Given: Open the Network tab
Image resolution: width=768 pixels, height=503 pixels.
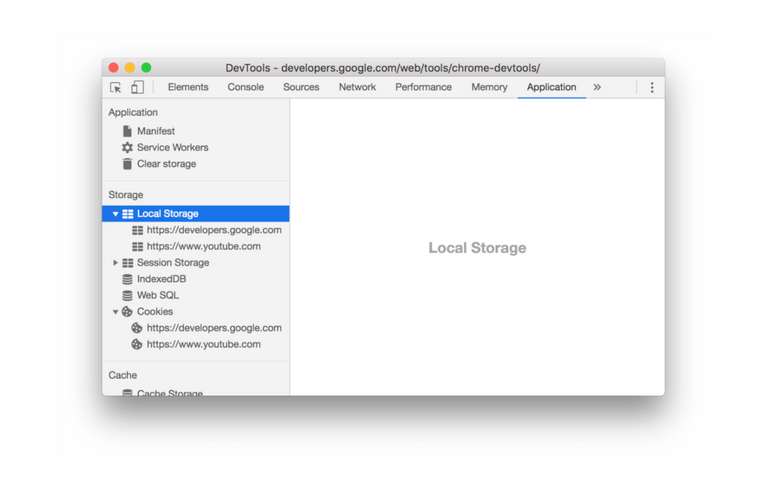Looking at the screenshot, I should (357, 87).
